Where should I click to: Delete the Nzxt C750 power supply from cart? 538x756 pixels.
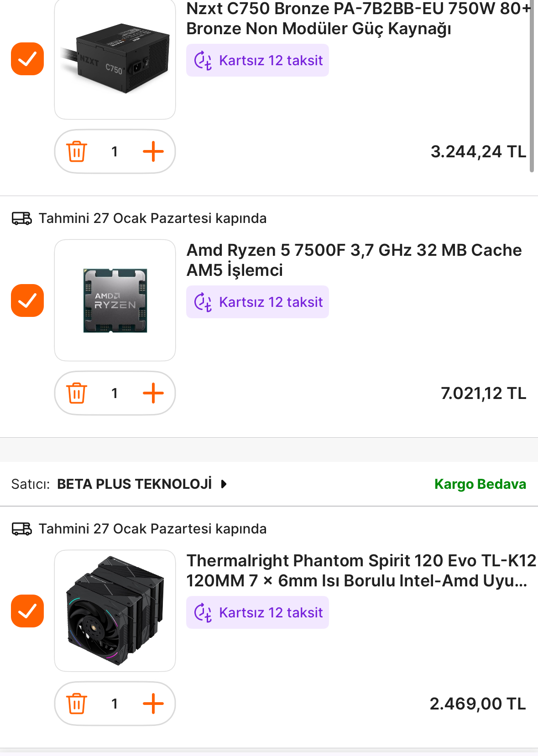click(x=77, y=152)
